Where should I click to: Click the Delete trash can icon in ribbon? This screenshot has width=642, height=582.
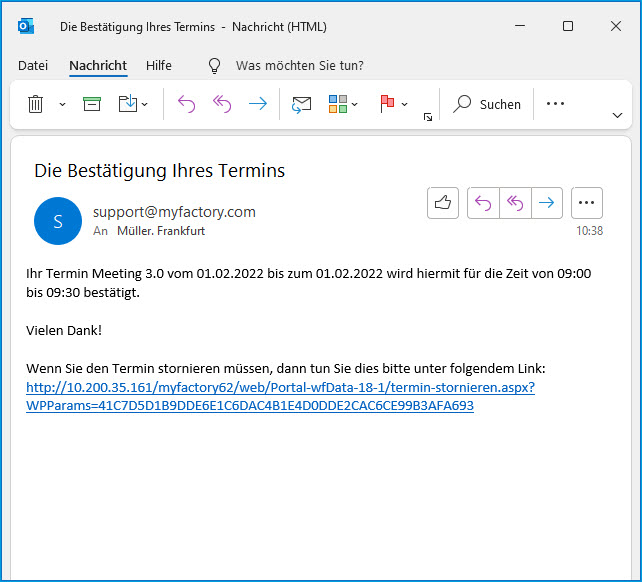(36, 104)
